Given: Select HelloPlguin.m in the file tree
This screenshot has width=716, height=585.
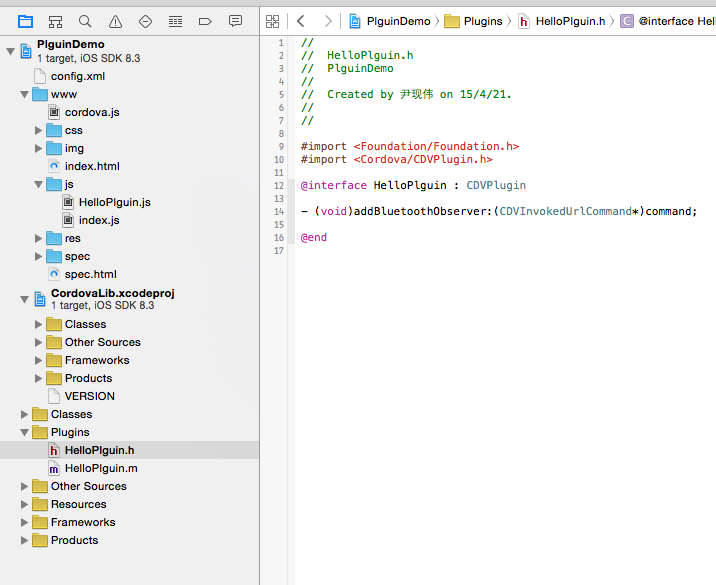Looking at the screenshot, I should click(101, 468).
